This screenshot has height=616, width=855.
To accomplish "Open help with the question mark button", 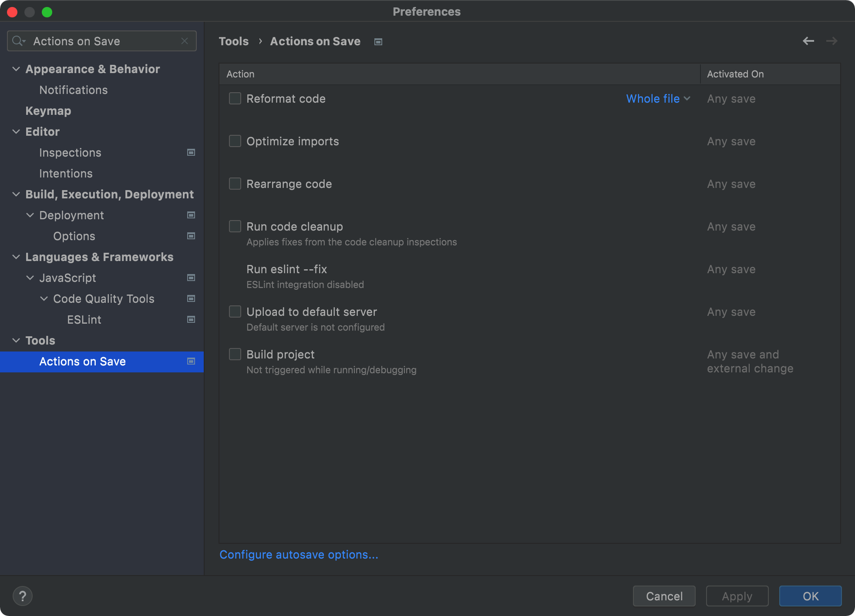I will pyautogui.click(x=23, y=596).
